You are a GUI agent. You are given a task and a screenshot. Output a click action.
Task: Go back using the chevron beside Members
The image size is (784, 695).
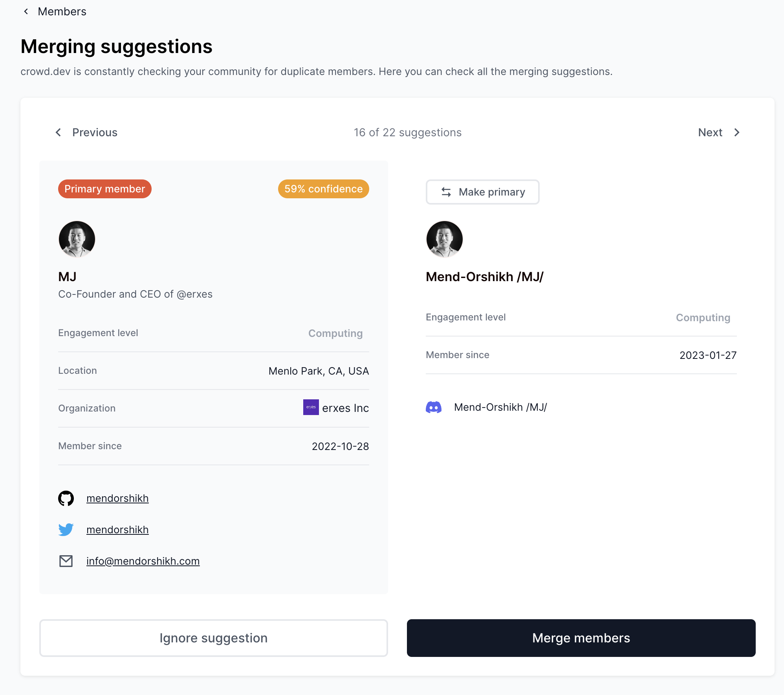coord(26,11)
